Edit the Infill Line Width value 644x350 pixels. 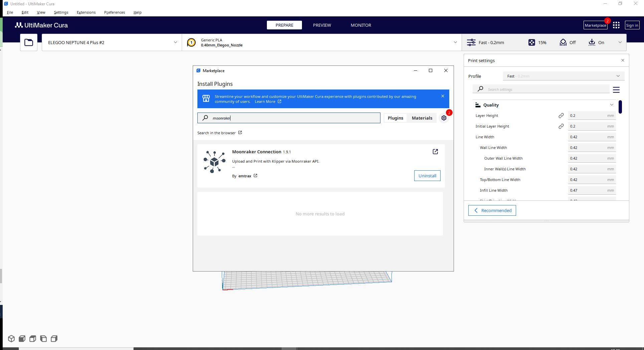(x=592, y=190)
